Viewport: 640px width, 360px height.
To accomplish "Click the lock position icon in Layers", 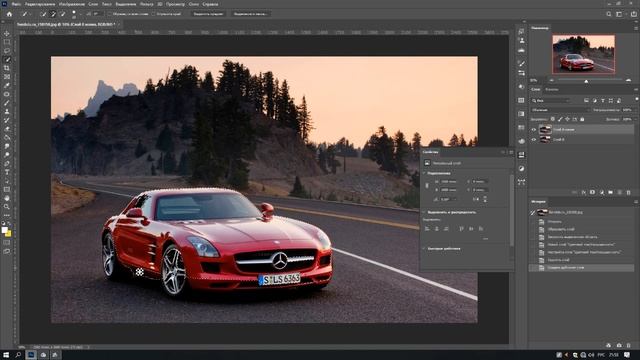I will pos(567,119).
